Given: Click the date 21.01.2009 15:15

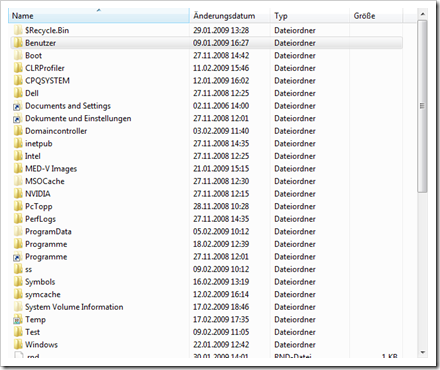Looking at the screenshot, I should pos(221,169).
